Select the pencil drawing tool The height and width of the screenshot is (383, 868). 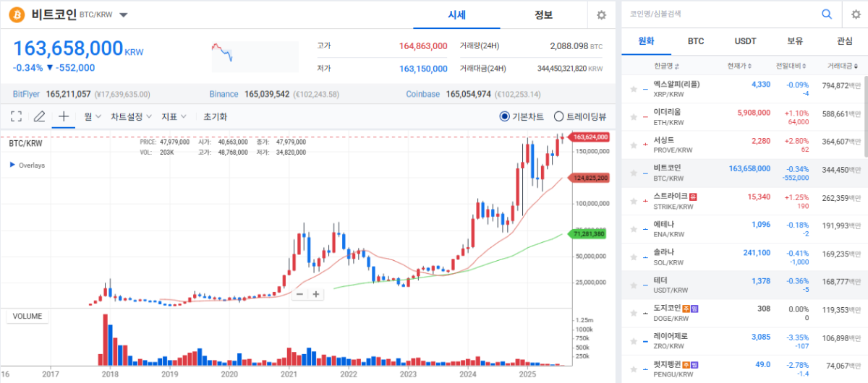coord(40,116)
